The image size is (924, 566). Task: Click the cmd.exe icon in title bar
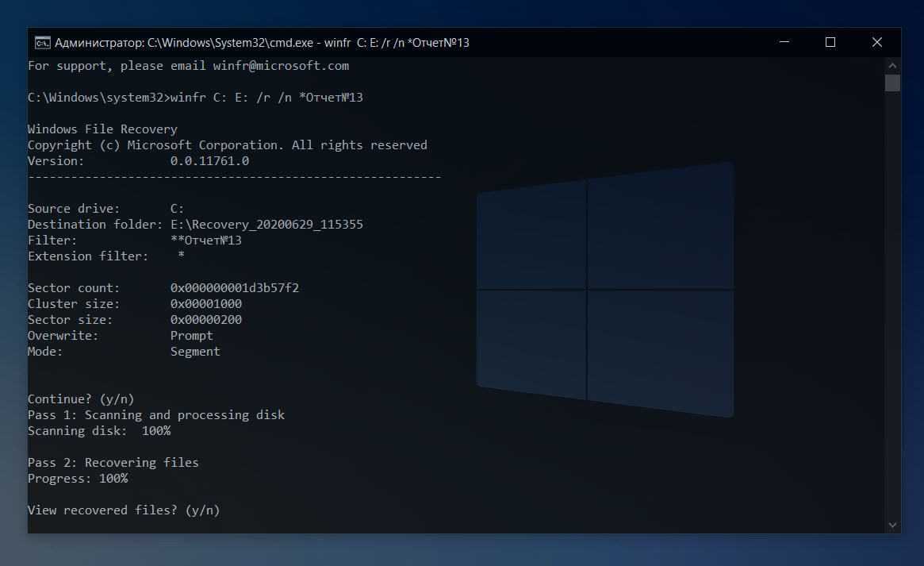(42, 43)
